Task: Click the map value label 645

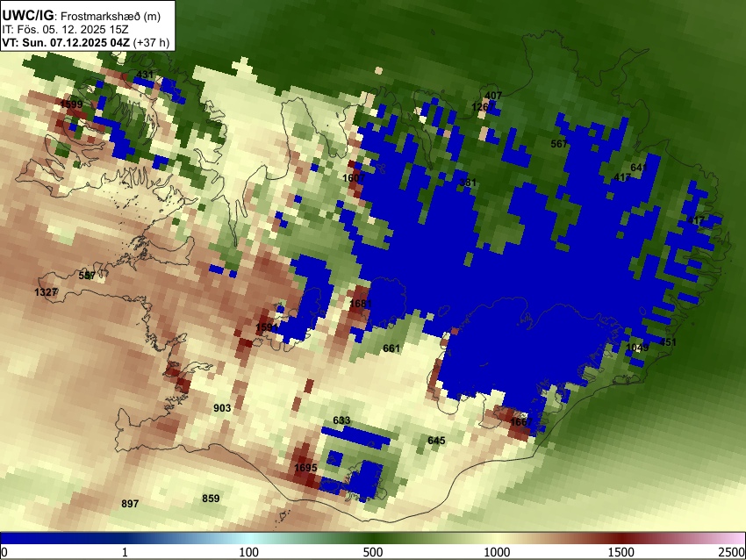Action: tap(436, 440)
